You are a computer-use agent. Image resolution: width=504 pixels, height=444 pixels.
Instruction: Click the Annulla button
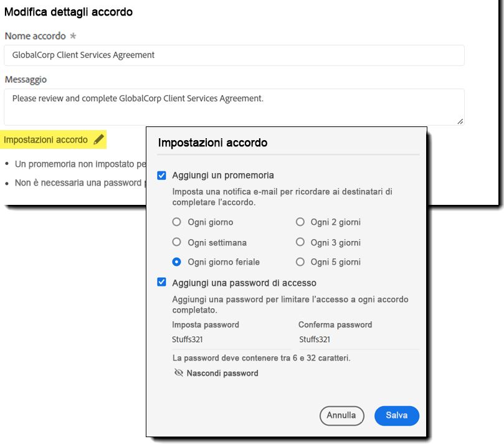[341, 415]
